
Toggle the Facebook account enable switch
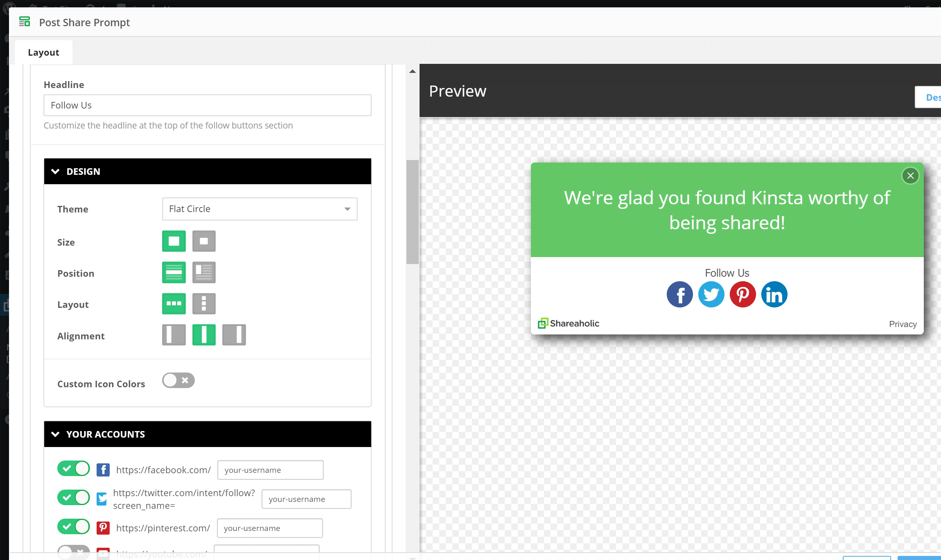point(72,469)
